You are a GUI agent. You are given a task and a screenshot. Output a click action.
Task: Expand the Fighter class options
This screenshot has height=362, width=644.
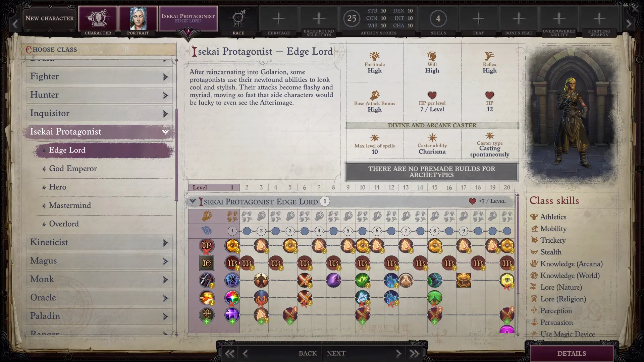point(97,76)
